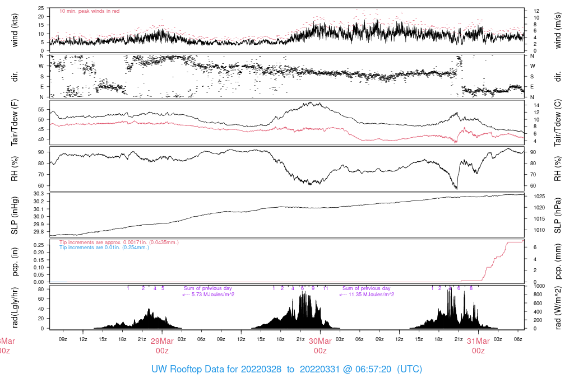Image resolution: width=574 pixels, height=392 pixels.
Task: Click the 'pcp. (in)' left axis label
Action: pyautogui.click(x=15, y=262)
